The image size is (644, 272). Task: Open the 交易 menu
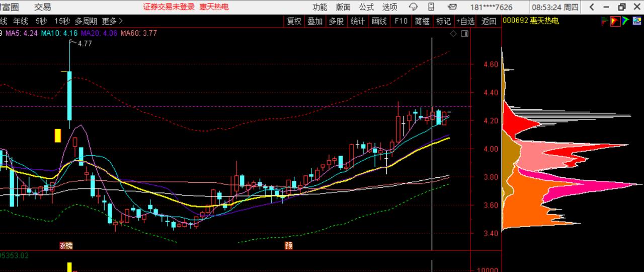click(x=42, y=7)
